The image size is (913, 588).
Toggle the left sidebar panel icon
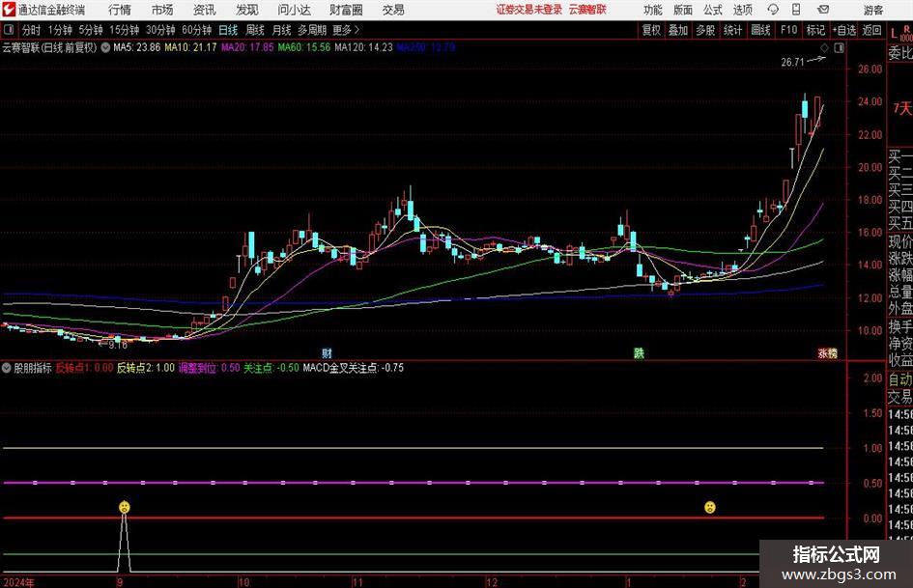[x=9, y=30]
